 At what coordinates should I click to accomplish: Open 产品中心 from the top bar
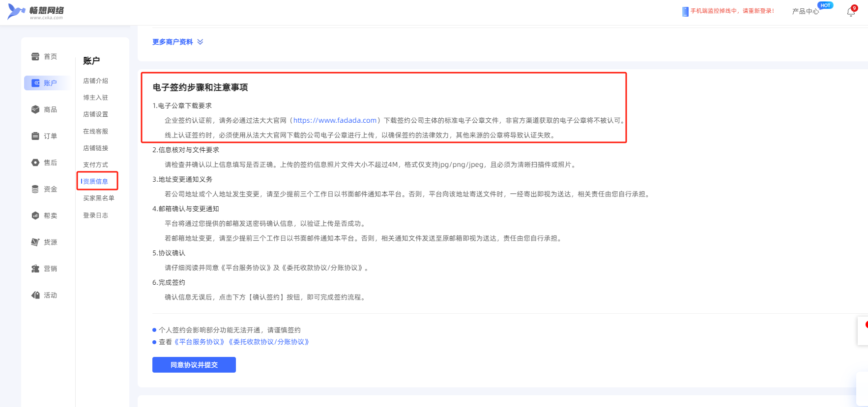805,11
